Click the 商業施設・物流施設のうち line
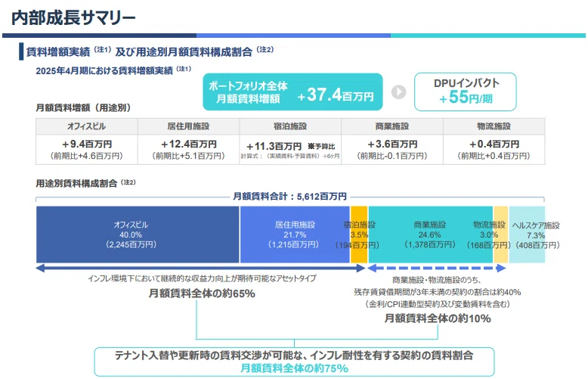The height and width of the screenshot is (379, 588). (437, 280)
